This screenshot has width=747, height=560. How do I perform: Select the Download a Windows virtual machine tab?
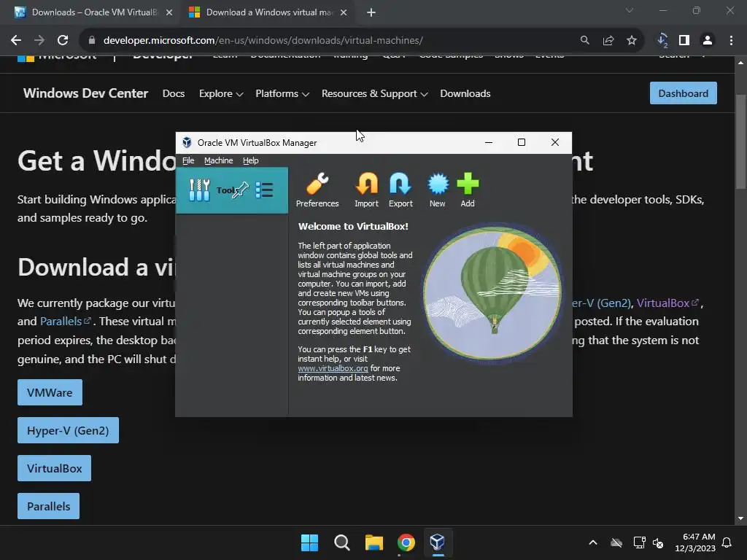(x=270, y=12)
